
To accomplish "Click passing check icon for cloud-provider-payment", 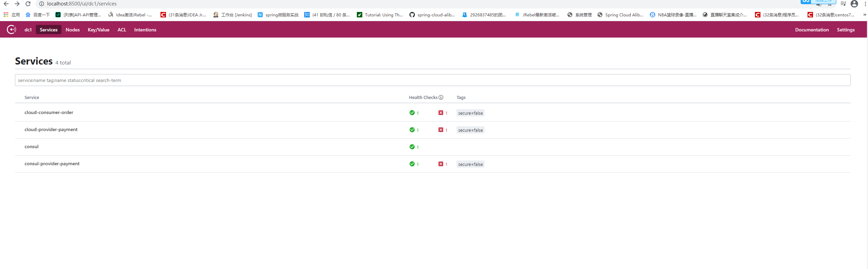I will click(x=412, y=130).
